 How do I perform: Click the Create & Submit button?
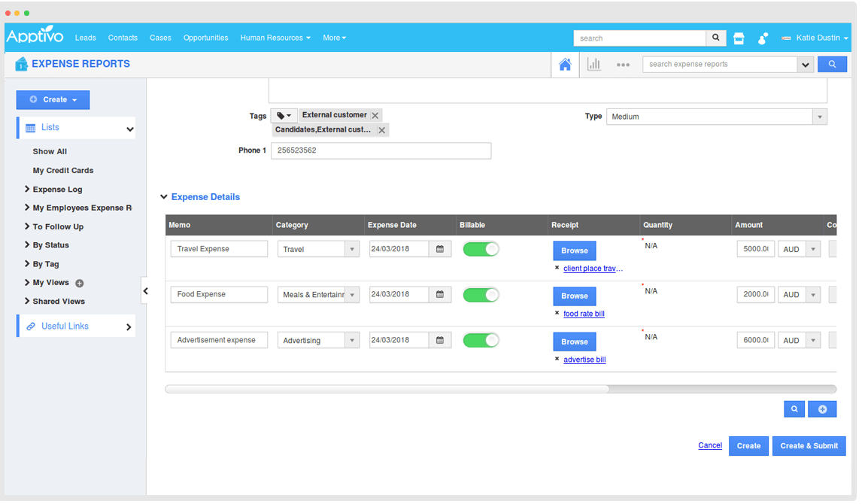pos(809,446)
